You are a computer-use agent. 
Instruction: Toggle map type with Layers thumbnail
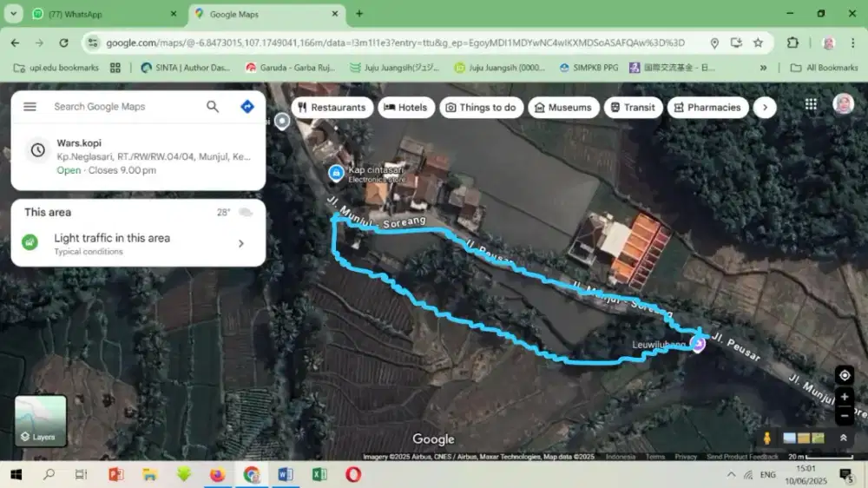41,421
